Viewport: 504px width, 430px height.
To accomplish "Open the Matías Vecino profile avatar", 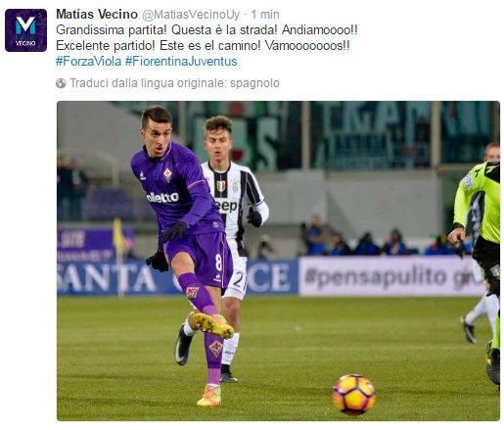I will (x=25, y=30).
